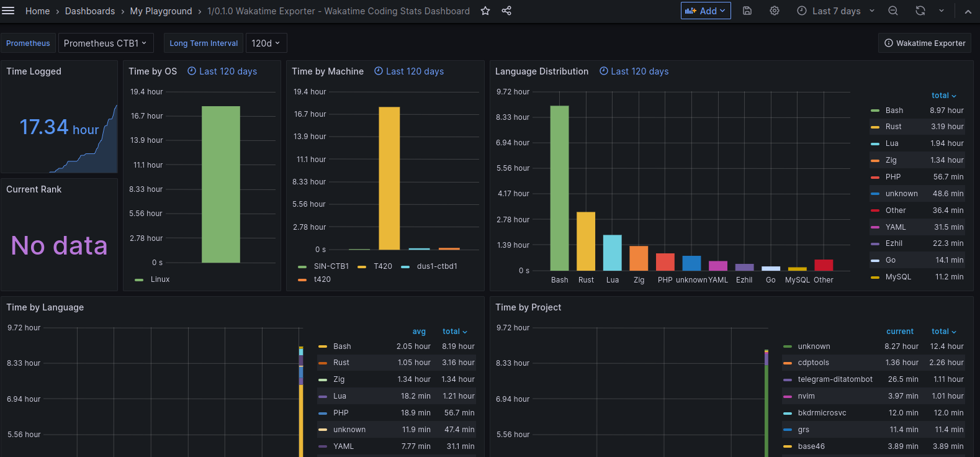The height and width of the screenshot is (457, 980).
Task: Save dashboard using floppy disk icon
Action: tap(747, 11)
